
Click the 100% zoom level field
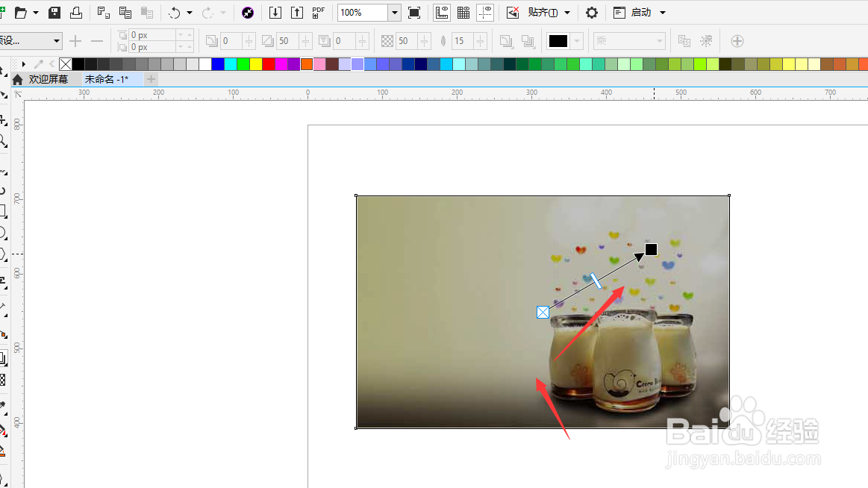click(363, 12)
